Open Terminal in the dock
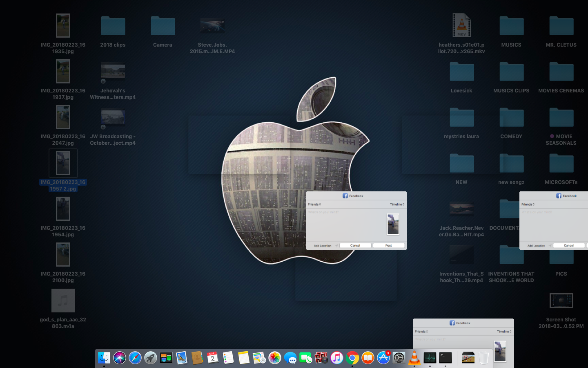The height and width of the screenshot is (368, 588). click(445, 358)
